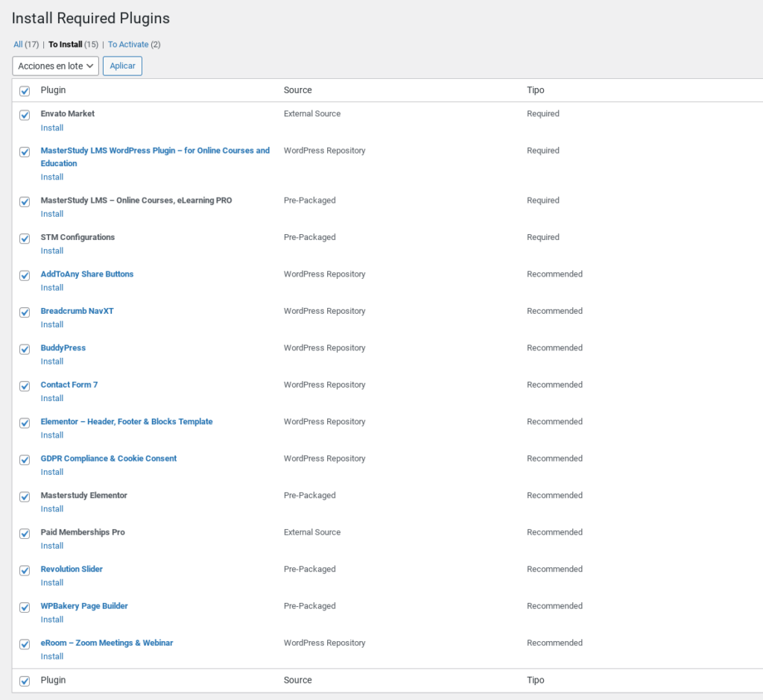Install the STM Configurations plugin

pyautogui.click(x=52, y=250)
